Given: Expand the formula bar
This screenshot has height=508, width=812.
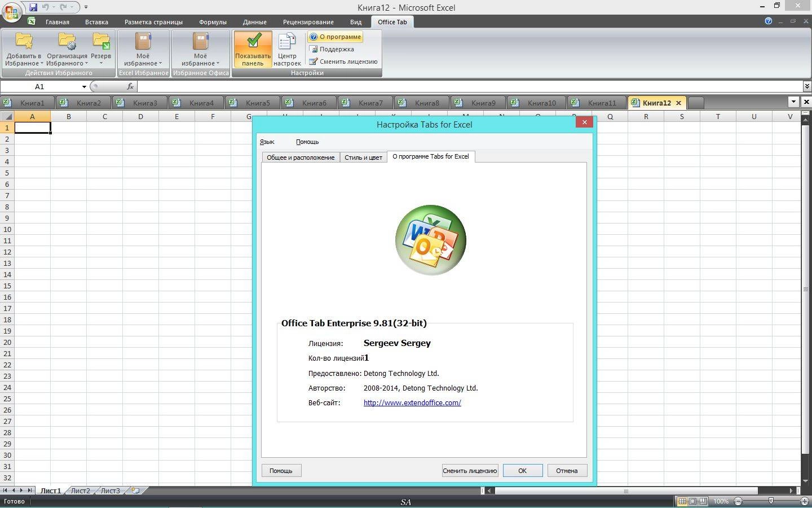Looking at the screenshot, I should (807, 86).
